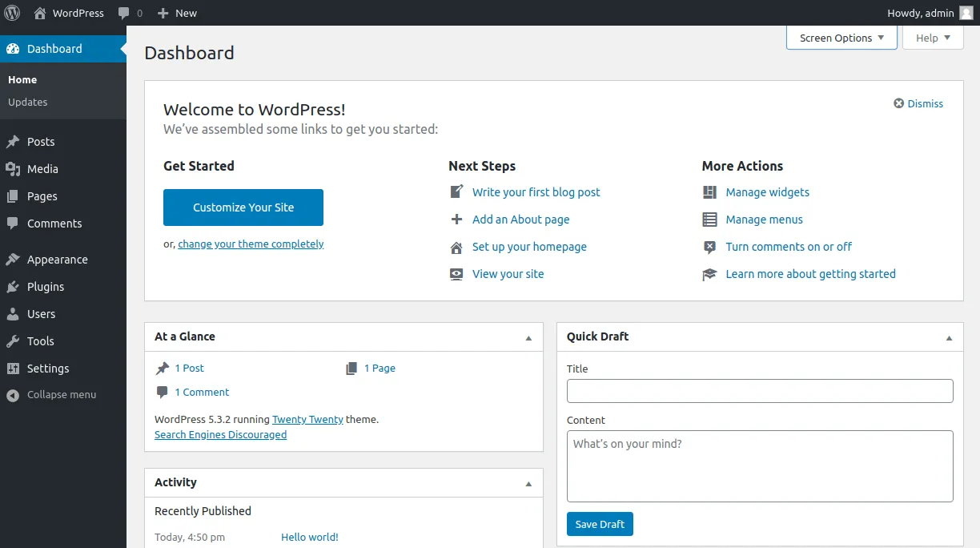Click the Manage widgets link

(767, 192)
